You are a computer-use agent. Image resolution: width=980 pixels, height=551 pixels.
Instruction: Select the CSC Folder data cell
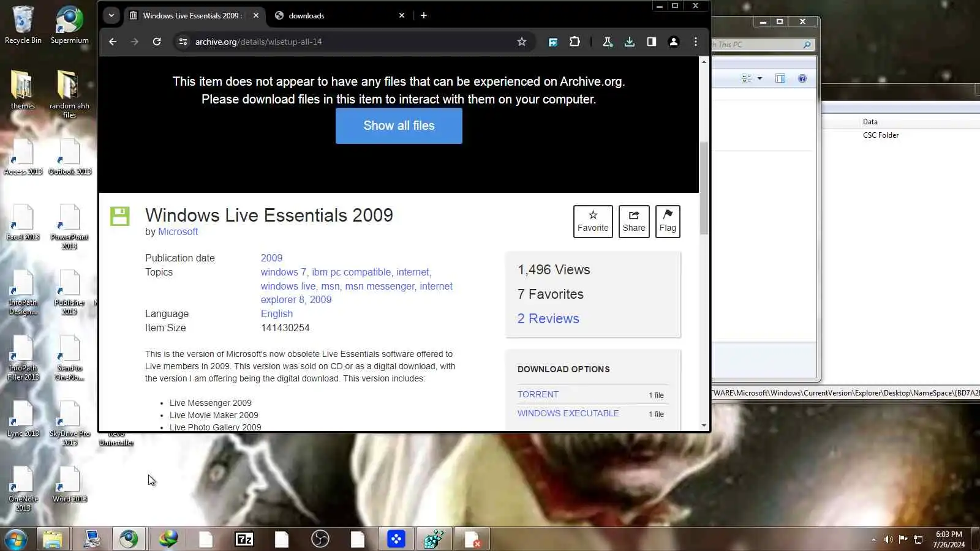click(881, 135)
